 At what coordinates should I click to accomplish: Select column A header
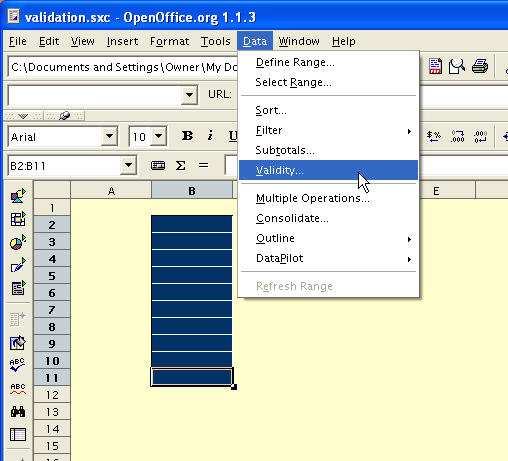pyautogui.click(x=111, y=191)
